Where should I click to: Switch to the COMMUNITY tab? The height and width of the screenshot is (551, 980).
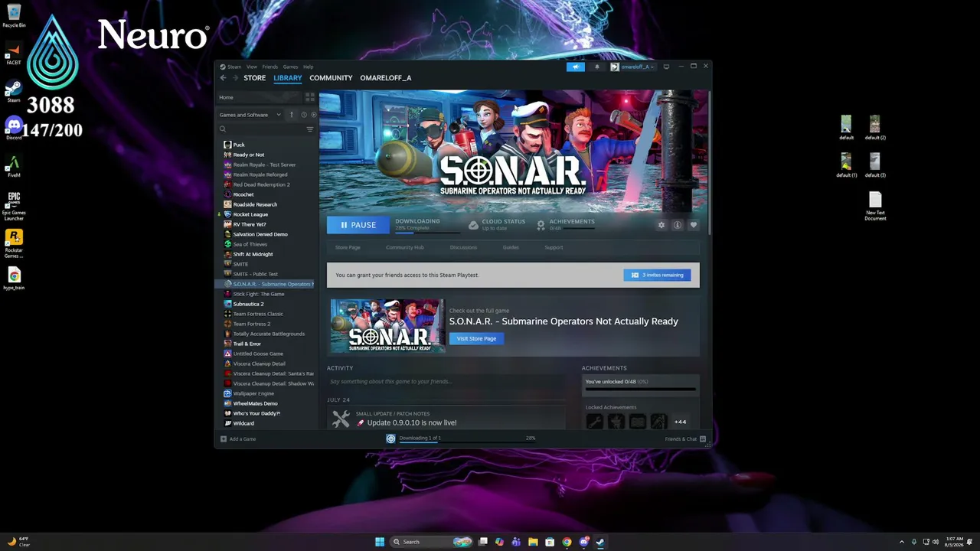[331, 78]
